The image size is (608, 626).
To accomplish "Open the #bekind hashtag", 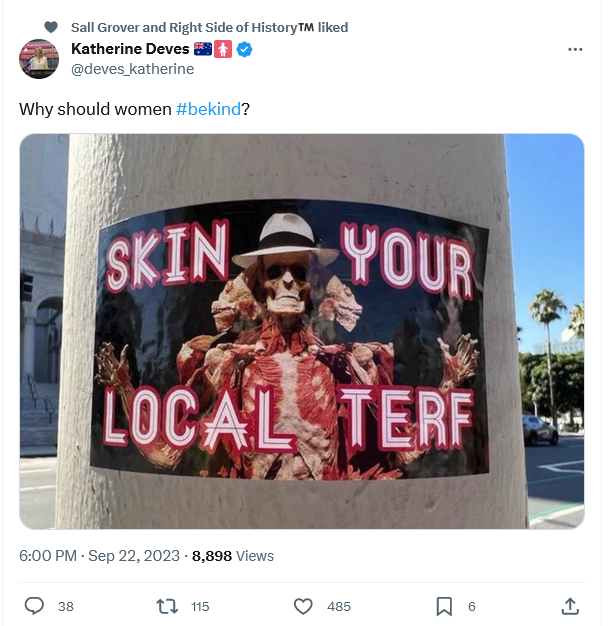I will pyautogui.click(x=208, y=109).
